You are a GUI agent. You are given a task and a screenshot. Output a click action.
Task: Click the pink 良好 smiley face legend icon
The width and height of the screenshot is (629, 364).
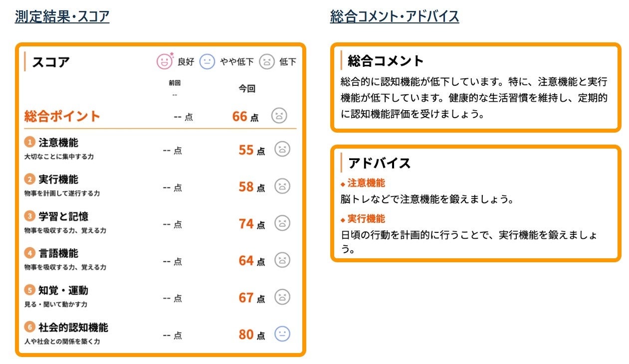coord(165,62)
